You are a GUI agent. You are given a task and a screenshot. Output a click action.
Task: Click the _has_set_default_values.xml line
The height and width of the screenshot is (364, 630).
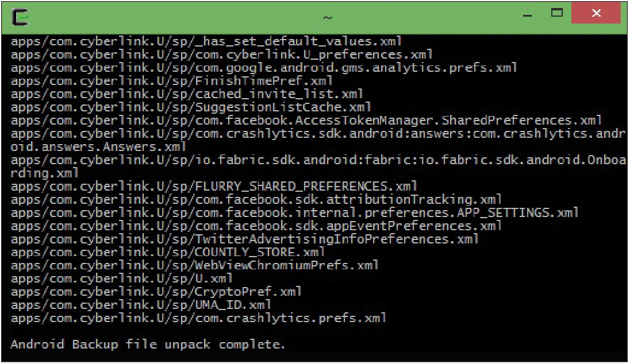(x=206, y=41)
